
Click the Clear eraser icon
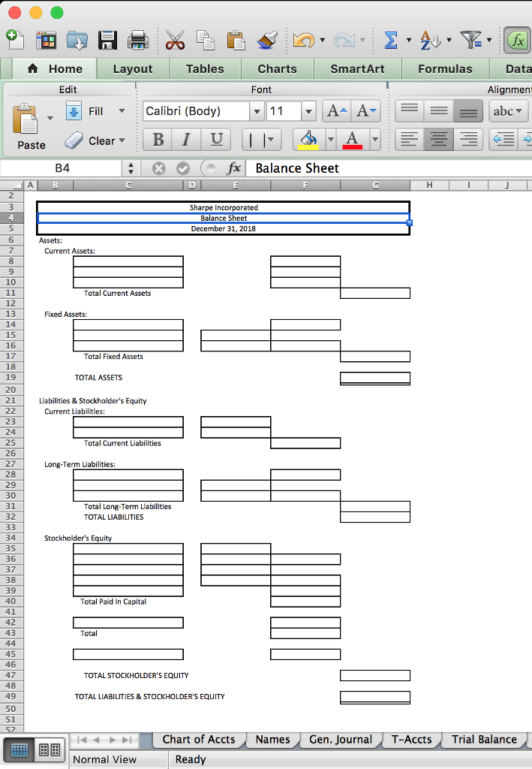coord(74,140)
